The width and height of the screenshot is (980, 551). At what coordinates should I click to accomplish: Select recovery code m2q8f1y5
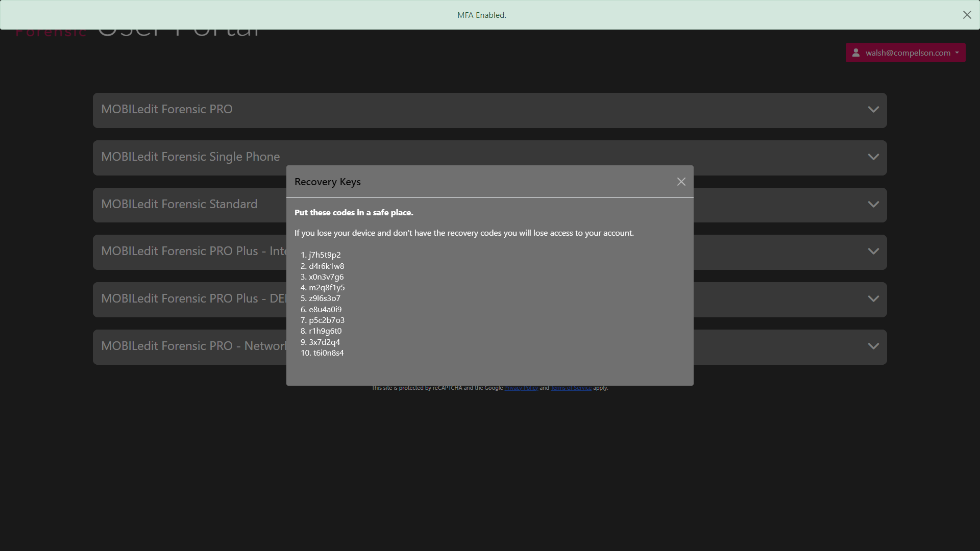point(327,288)
